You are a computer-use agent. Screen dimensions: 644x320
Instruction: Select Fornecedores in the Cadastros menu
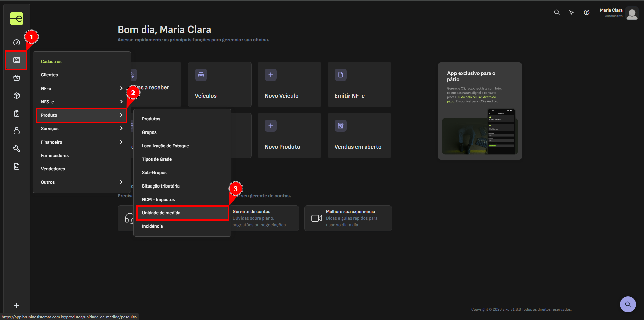coord(82,155)
